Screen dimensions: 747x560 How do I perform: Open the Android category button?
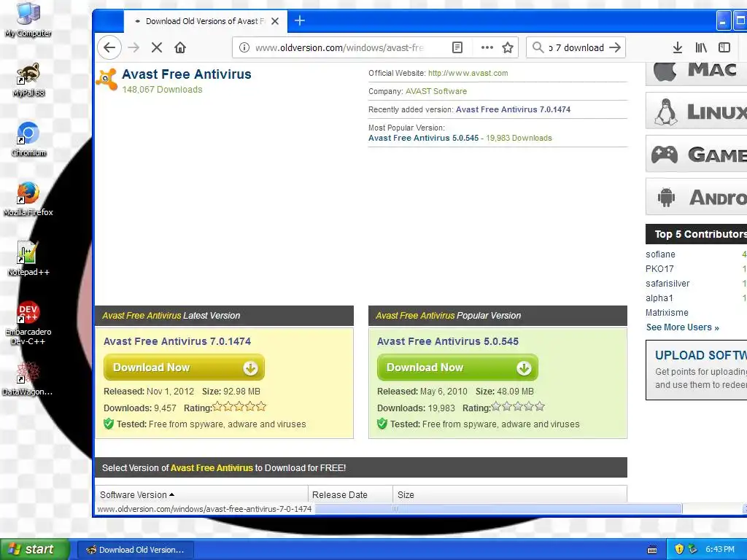coord(696,197)
